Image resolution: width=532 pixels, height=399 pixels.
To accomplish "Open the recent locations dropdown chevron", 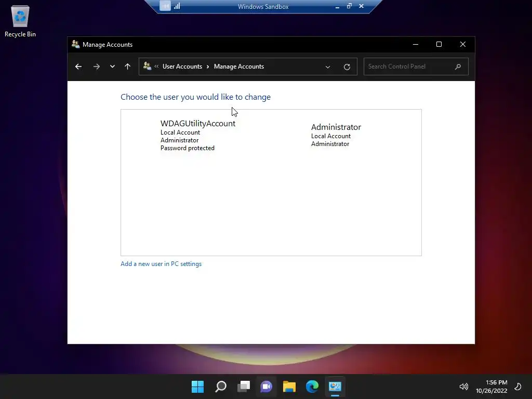I will (x=112, y=66).
